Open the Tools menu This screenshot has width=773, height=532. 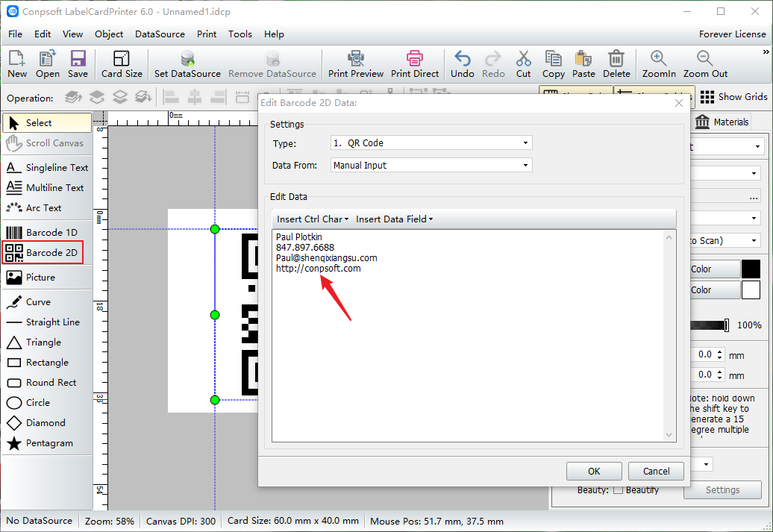[240, 34]
